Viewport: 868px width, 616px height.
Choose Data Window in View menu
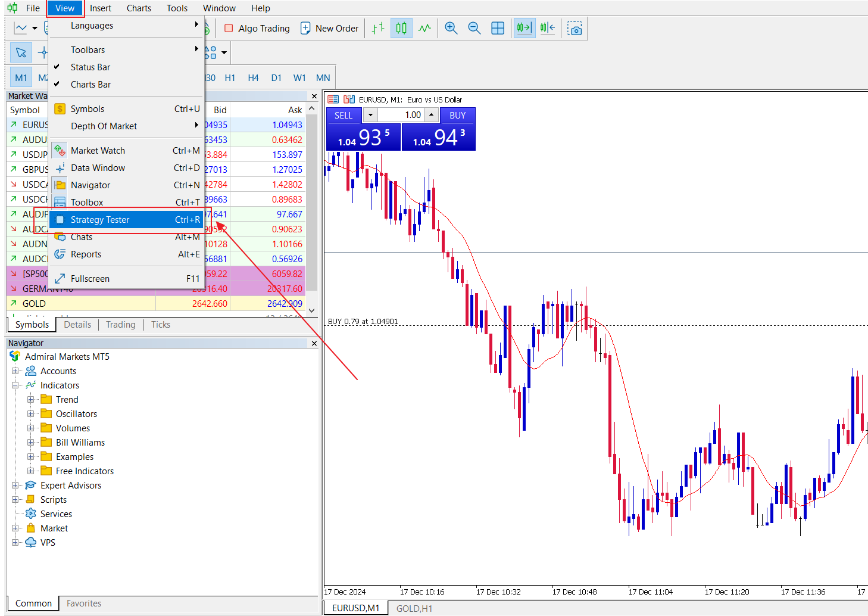tap(127, 168)
